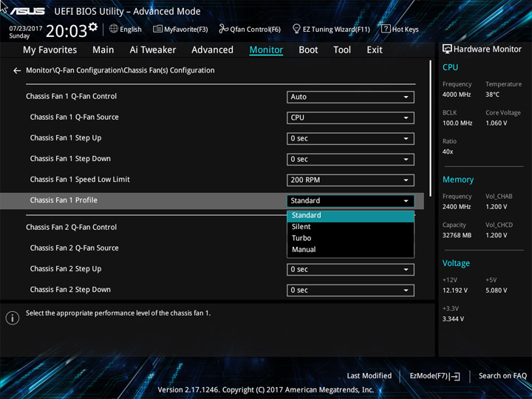532x399 pixels.
Task: Click the clock settings gear icon
Action: [93, 27]
